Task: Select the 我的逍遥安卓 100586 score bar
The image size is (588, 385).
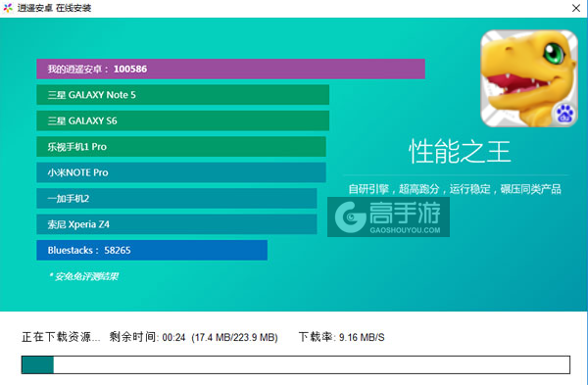Action: pyautogui.click(x=230, y=69)
